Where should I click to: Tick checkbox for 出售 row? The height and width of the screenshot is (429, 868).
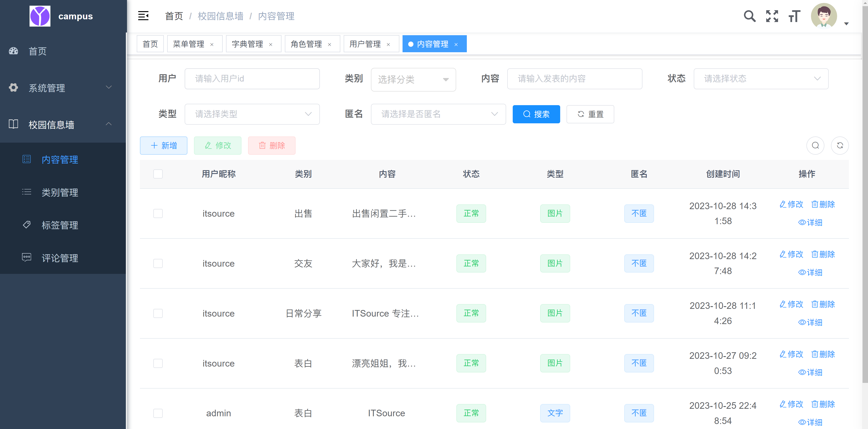(x=158, y=213)
